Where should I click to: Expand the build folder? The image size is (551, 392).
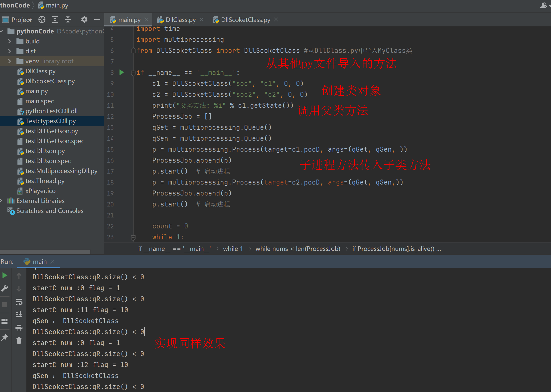(9, 41)
